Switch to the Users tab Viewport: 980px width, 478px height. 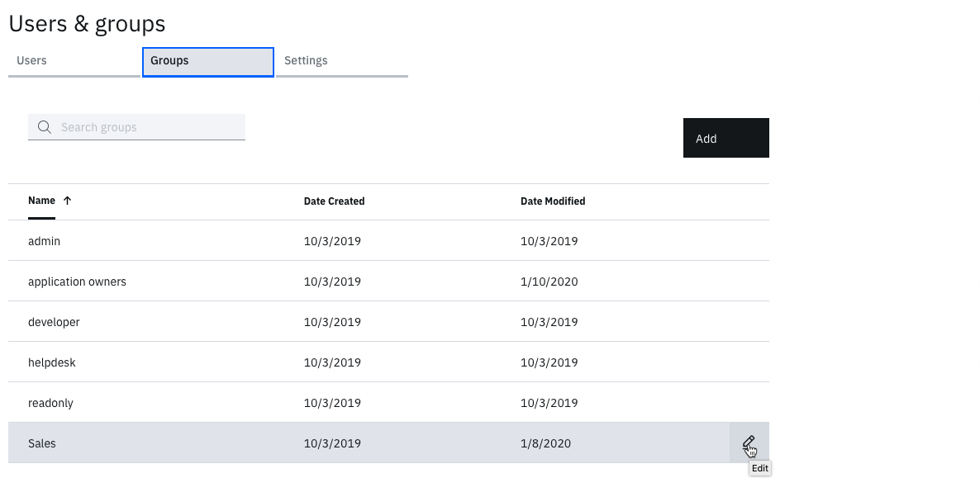(74, 61)
